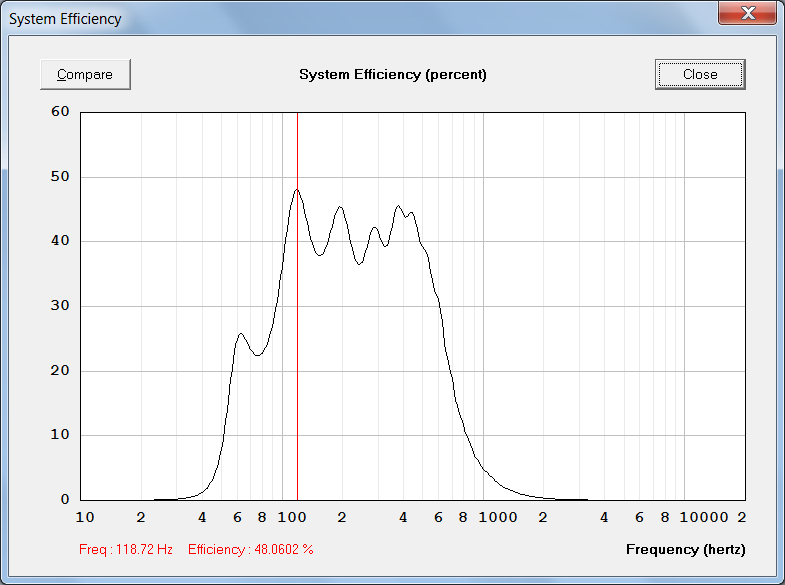Click the 60 value on the vertical axis
This screenshot has height=585, width=785.
tap(60, 112)
